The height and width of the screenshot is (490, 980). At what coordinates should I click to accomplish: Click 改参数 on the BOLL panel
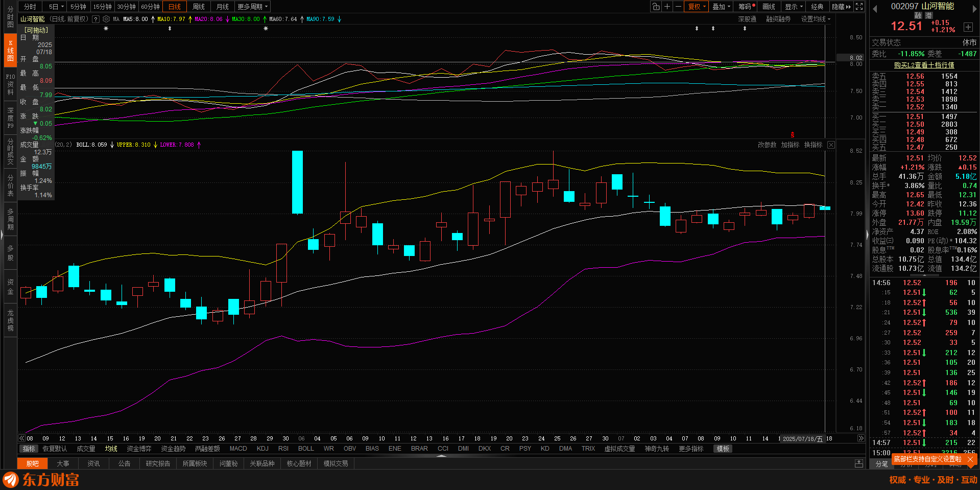click(x=767, y=145)
